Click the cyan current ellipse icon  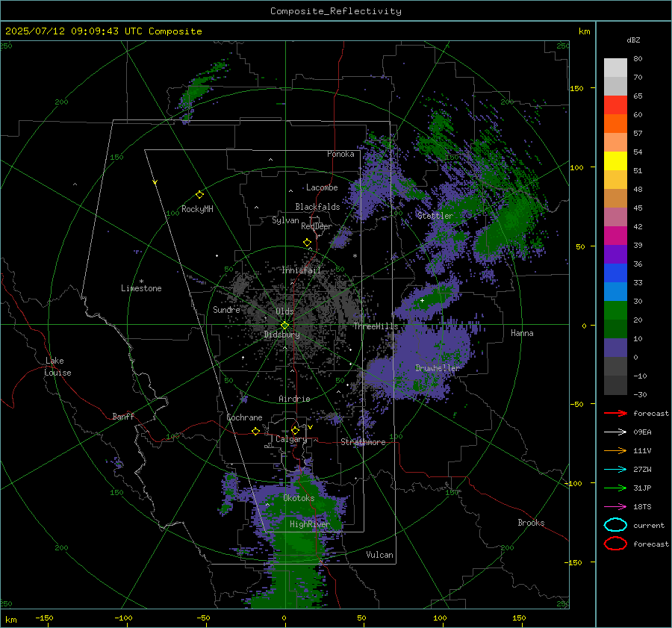tap(615, 525)
